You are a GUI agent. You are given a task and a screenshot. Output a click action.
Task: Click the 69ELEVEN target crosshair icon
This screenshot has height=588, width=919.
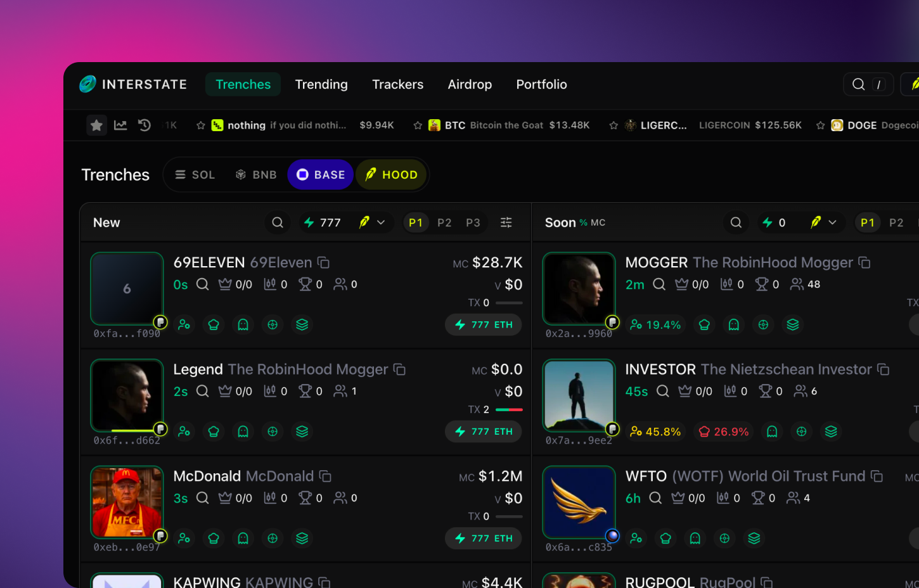(273, 325)
